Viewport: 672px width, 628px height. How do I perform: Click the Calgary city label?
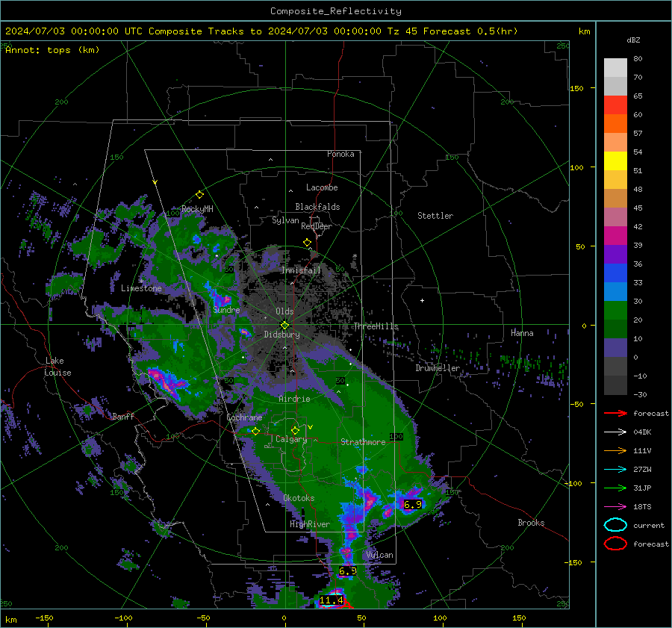click(291, 439)
